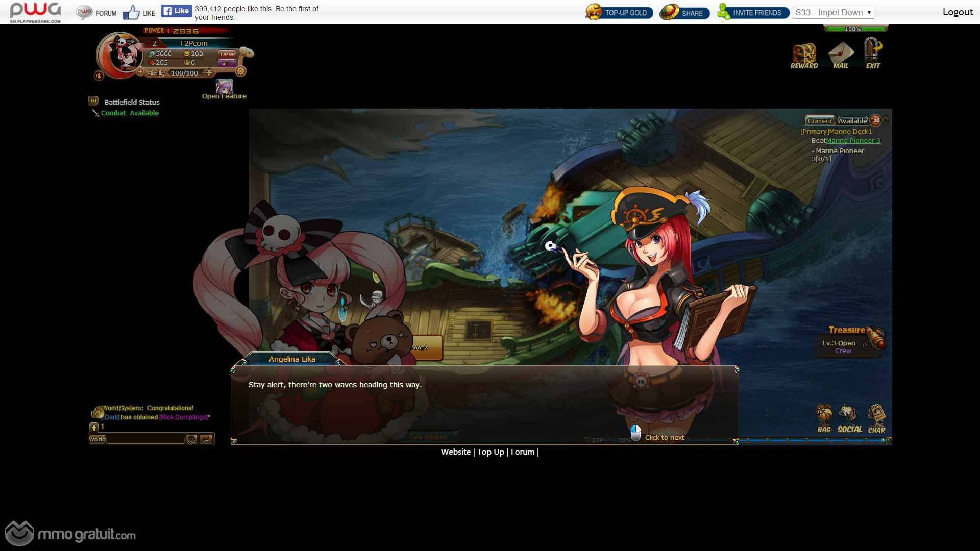Click the Rice Dumplings item link

click(184, 417)
